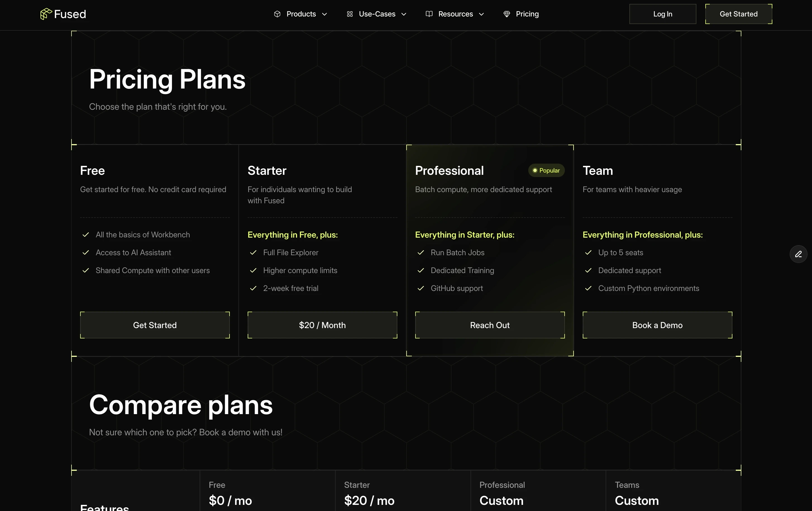
Task: Choose the $20 / Month Starter button
Action: [x=322, y=325]
